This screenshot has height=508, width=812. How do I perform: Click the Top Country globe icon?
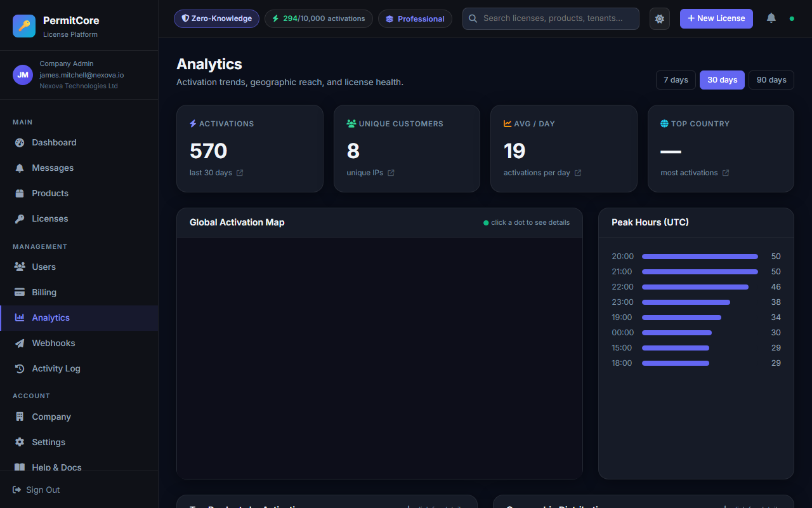tap(664, 124)
